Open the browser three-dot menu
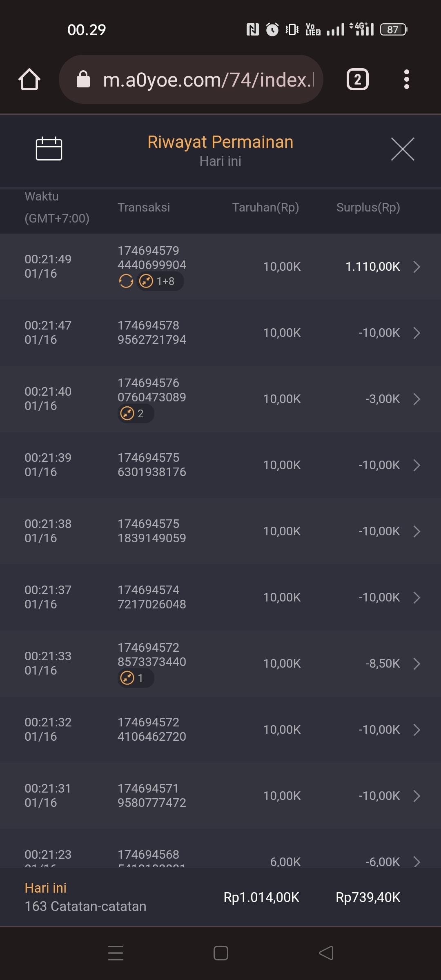The height and width of the screenshot is (980, 441). [406, 79]
